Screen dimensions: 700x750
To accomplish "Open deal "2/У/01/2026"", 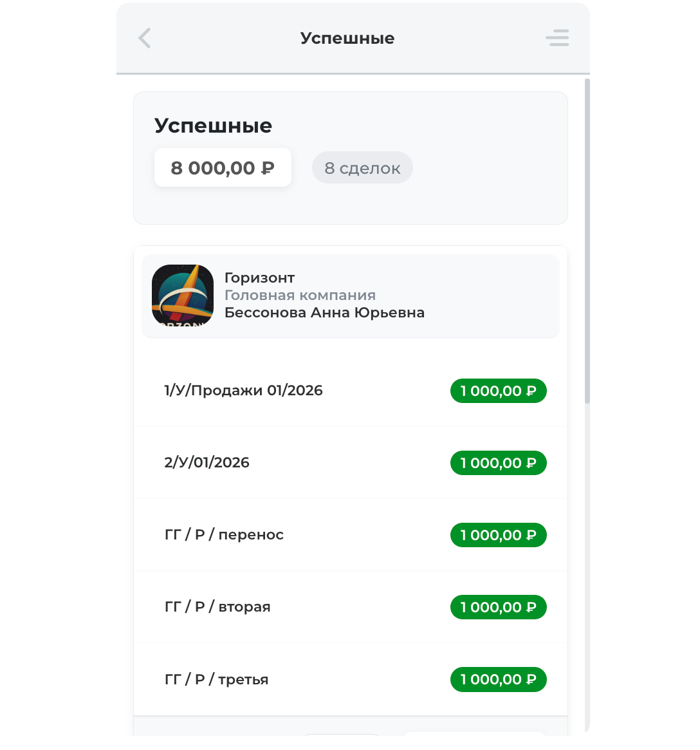I will pyautogui.click(x=207, y=463).
